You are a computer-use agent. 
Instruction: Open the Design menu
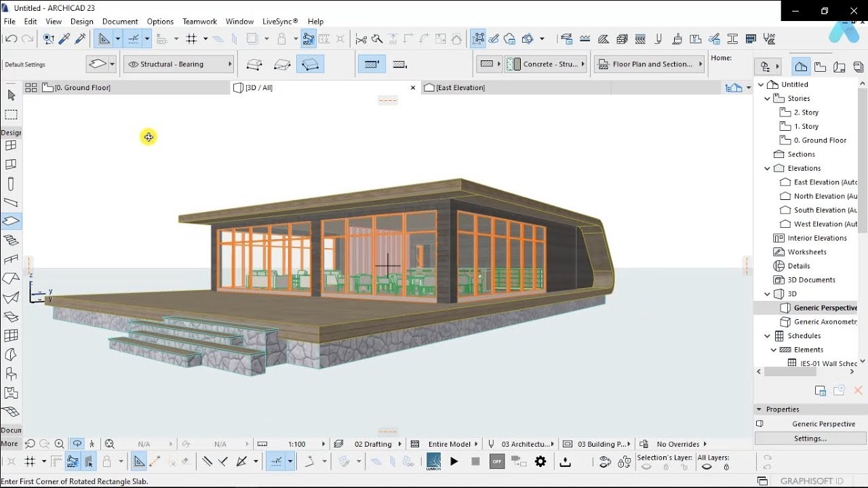pyautogui.click(x=82, y=21)
